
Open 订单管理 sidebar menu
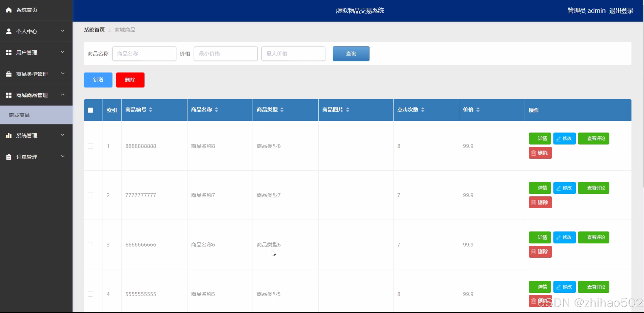click(36, 157)
